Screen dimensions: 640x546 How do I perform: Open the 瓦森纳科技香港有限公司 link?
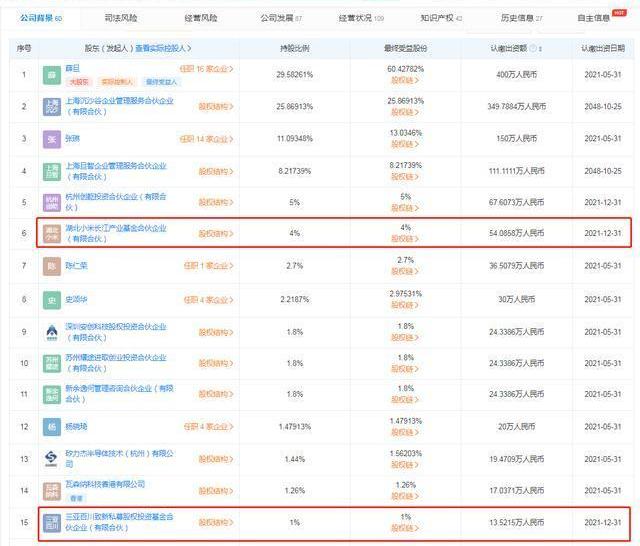(x=105, y=484)
